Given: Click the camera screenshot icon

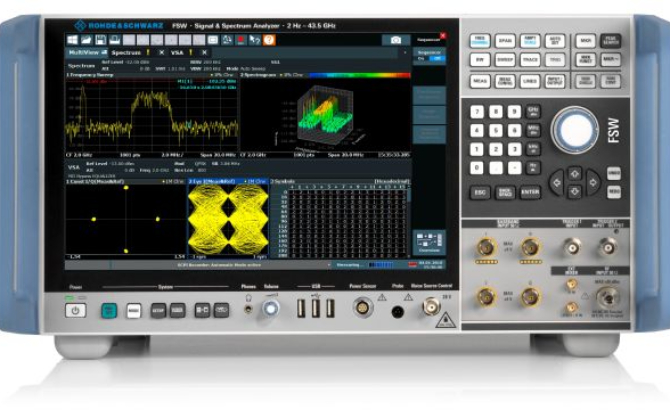Looking at the screenshot, I should [x=396, y=40].
